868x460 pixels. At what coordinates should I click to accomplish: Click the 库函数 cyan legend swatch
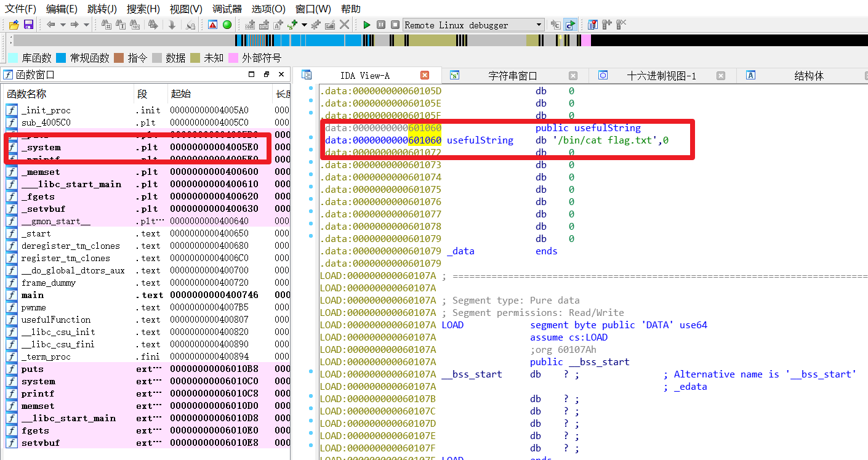coord(13,58)
